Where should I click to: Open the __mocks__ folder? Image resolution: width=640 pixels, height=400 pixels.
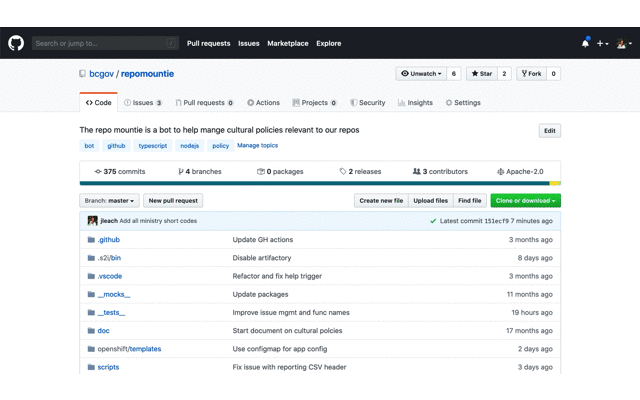point(114,294)
